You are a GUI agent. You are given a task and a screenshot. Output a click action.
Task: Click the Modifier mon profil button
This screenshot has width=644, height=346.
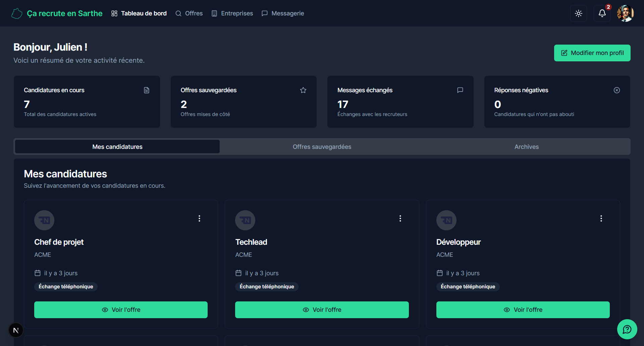click(x=592, y=53)
